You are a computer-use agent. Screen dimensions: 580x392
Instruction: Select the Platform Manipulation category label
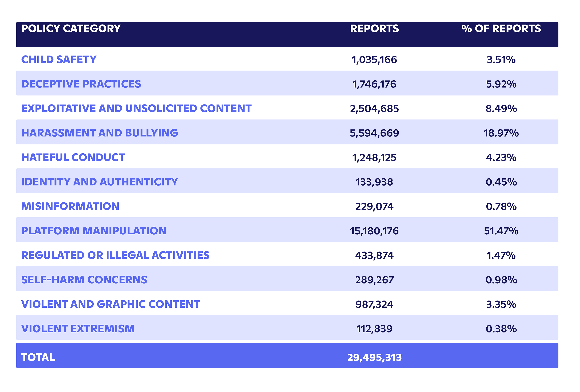tap(94, 231)
